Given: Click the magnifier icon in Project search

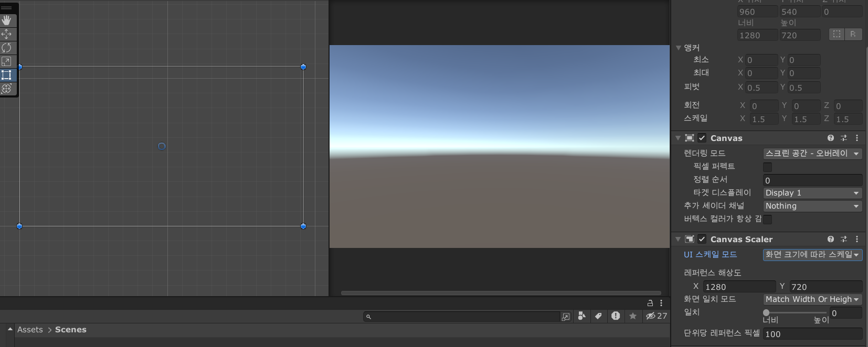Looking at the screenshot, I should point(368,317).
